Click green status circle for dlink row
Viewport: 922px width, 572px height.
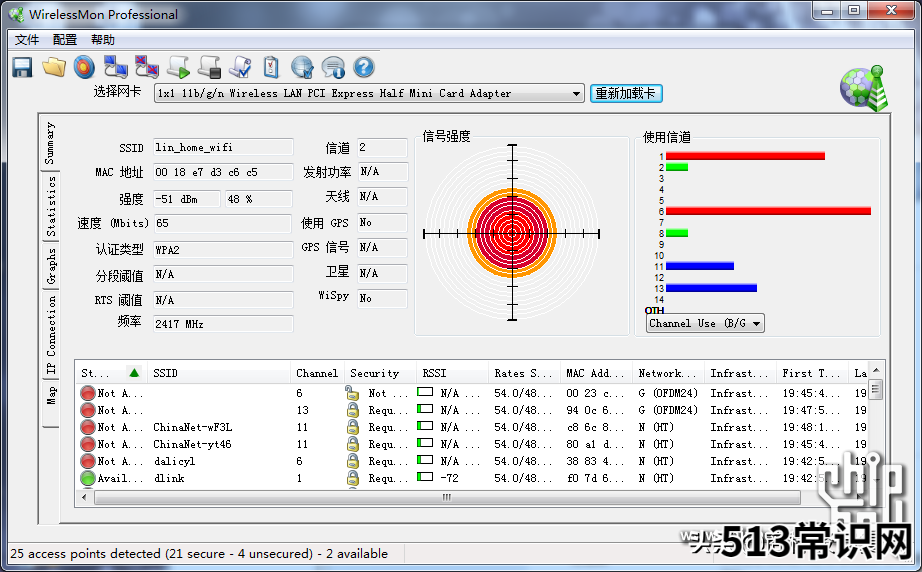88,478
